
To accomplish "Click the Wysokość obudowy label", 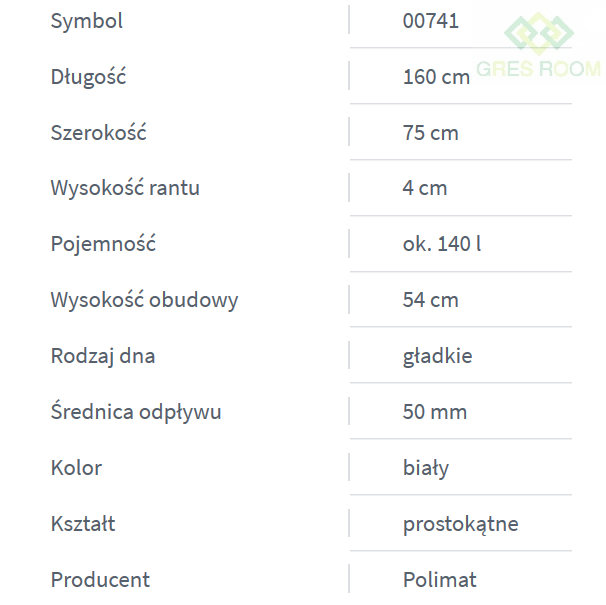I will pyautogui.click(x=144, y=301).
